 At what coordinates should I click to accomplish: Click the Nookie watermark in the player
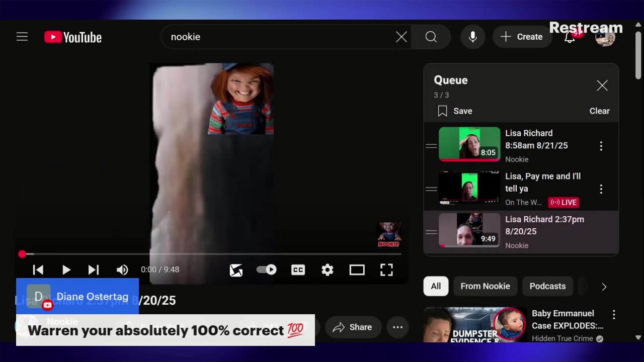389,235
